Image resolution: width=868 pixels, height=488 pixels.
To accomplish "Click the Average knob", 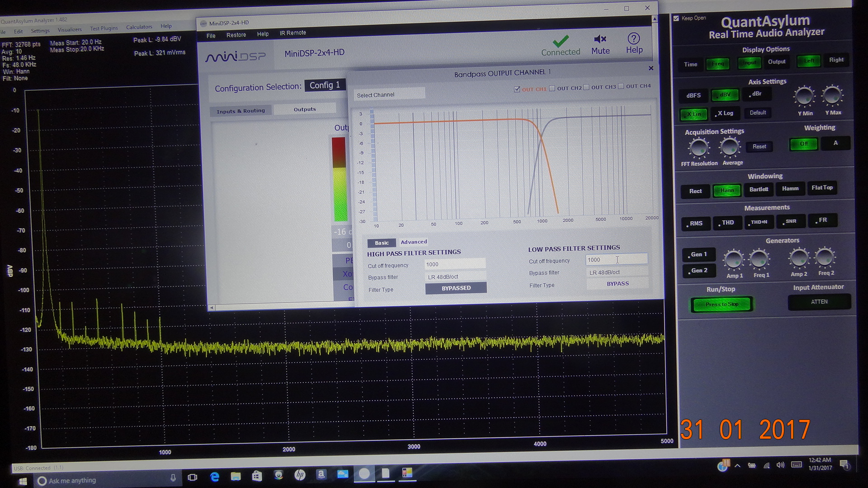I will pyautogui.click(x=730, y=147).
